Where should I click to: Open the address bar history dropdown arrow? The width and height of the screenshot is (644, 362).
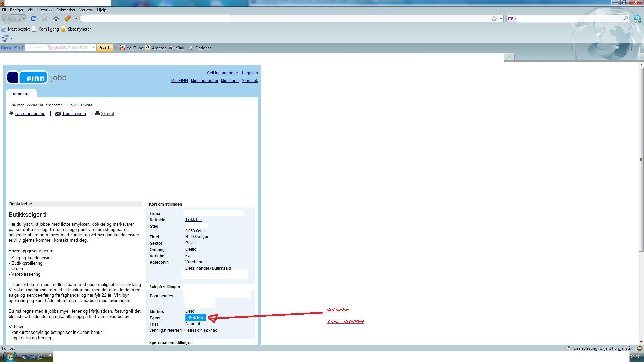[x=501, y=19]
